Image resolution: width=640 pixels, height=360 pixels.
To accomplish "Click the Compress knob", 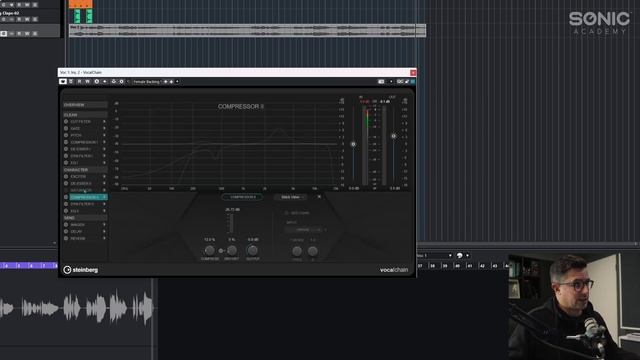I will [x=209, y=250].
